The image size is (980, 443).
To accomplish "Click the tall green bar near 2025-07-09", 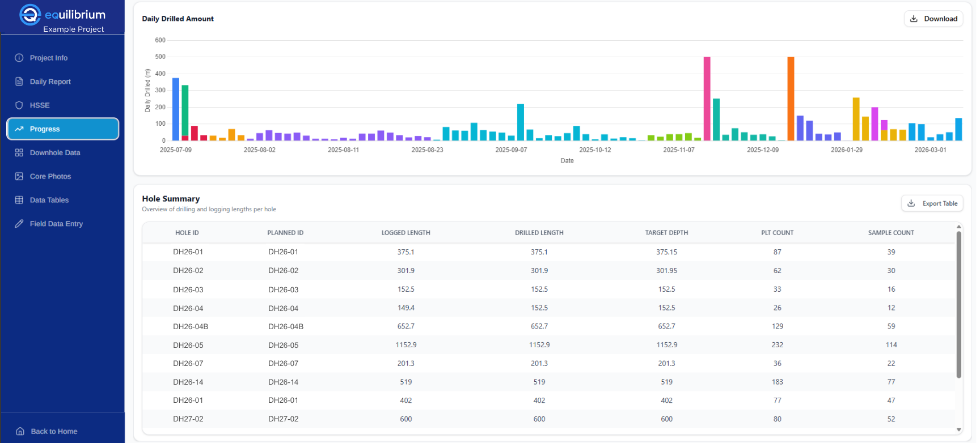I will 185,110.
